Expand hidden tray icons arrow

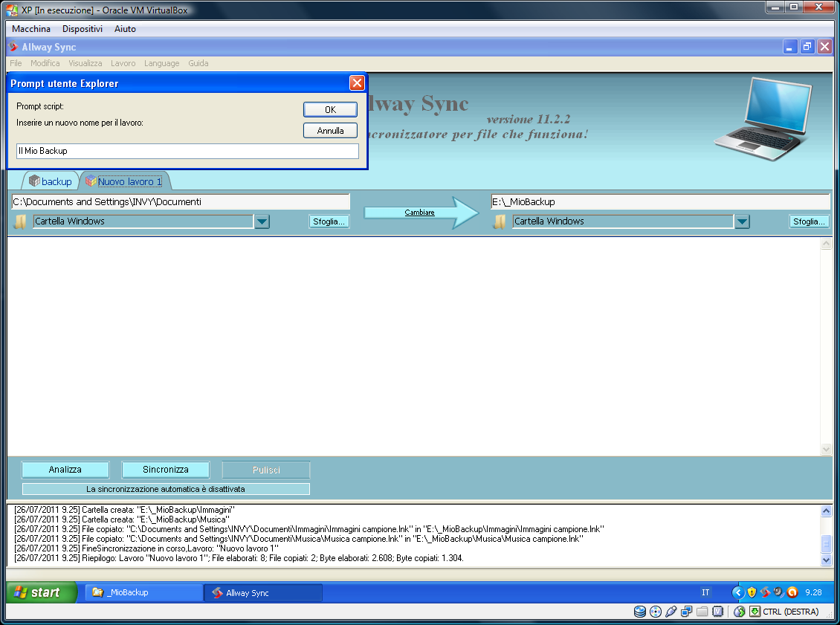738,592
